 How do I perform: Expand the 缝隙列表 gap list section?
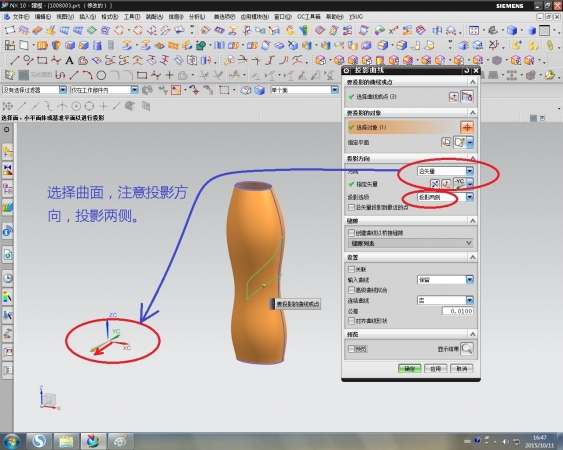point(410,243)
